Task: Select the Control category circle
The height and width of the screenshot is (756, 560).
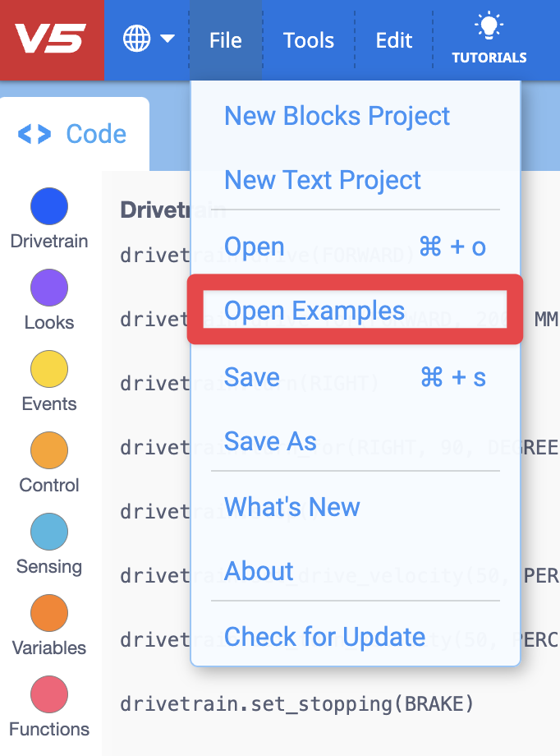Action: [x=49, y=450]
